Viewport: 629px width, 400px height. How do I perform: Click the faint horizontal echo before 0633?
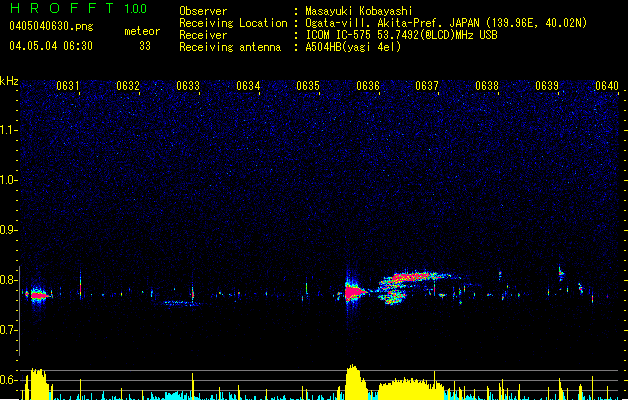181,304
